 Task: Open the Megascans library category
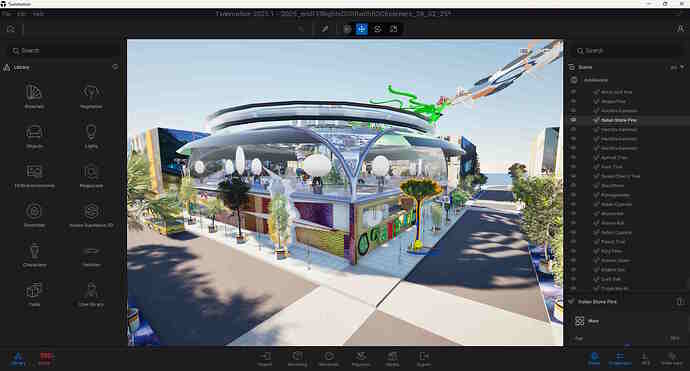pyautogui.click(x=91, y=175)
